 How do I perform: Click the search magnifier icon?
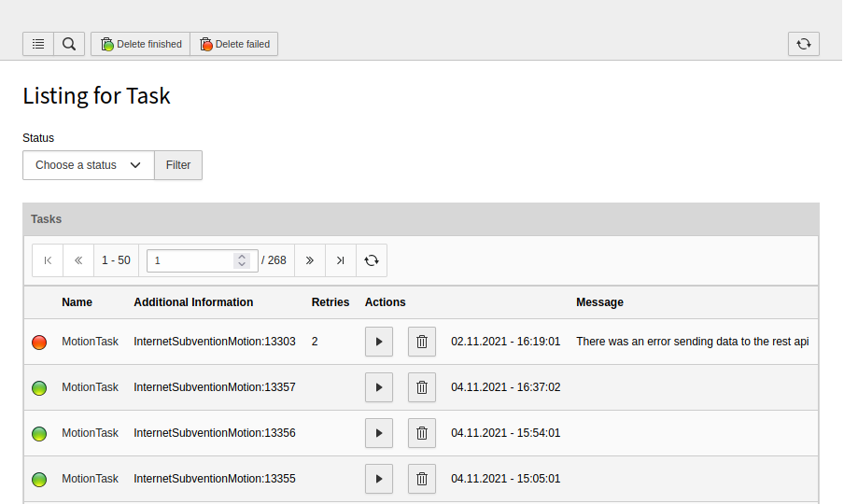69,44
